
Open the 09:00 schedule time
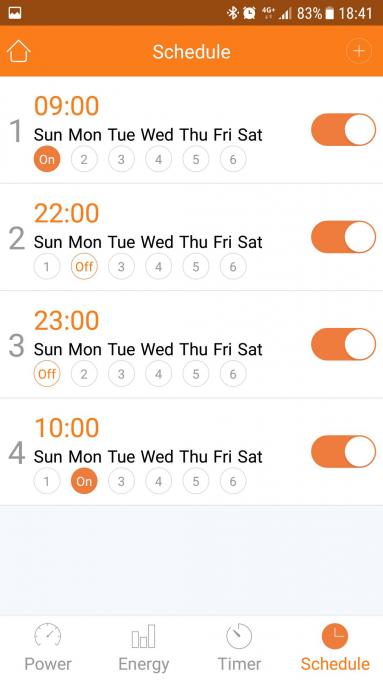(67, 106)
